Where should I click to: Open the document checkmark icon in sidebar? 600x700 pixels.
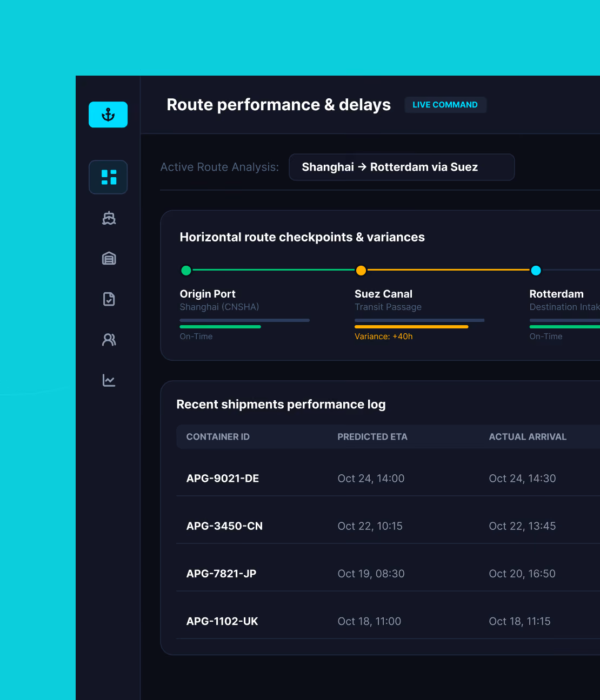tap(109, 299)
